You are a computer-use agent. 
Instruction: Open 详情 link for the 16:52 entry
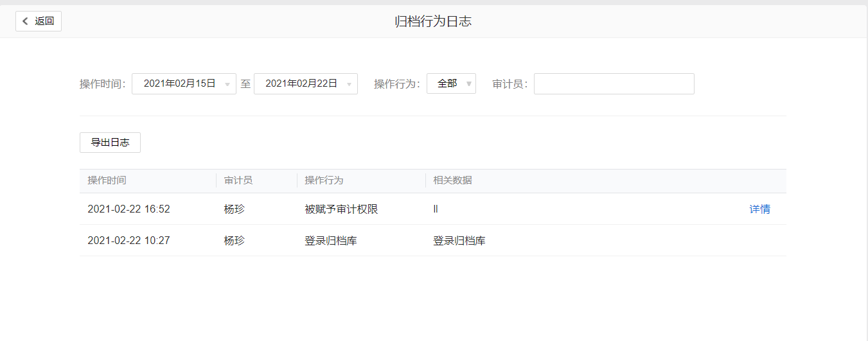(x=759, y=209)
